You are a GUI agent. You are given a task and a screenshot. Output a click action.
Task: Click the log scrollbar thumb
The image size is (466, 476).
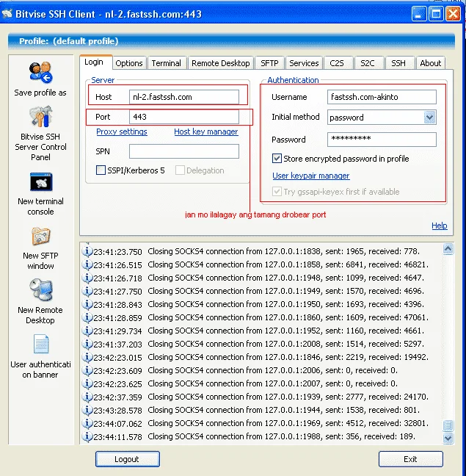(448, 425)
